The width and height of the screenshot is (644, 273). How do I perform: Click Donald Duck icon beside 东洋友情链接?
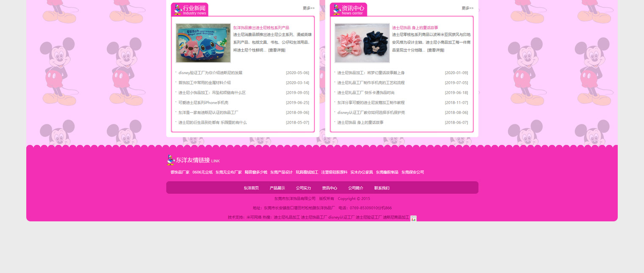point(171,160)
